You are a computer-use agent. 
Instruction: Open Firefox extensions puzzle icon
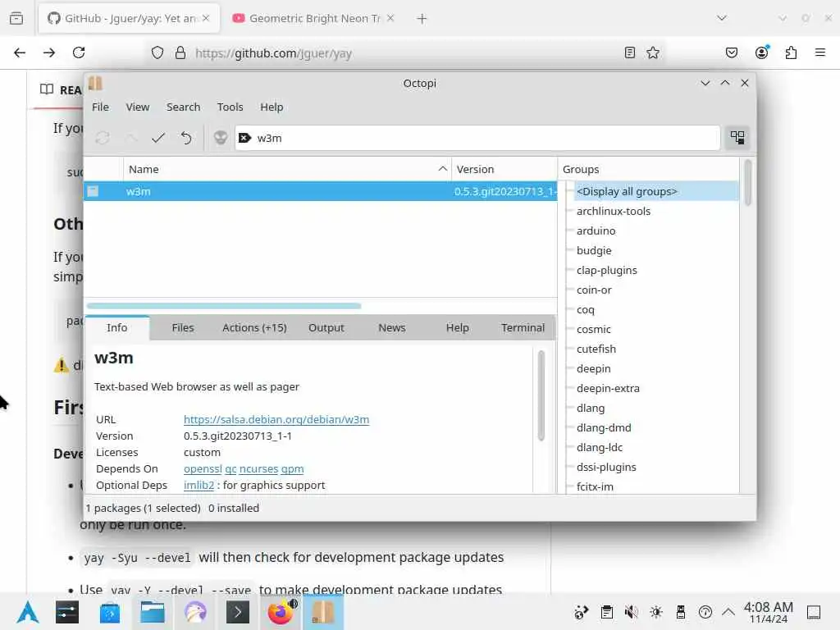point(791,52)
